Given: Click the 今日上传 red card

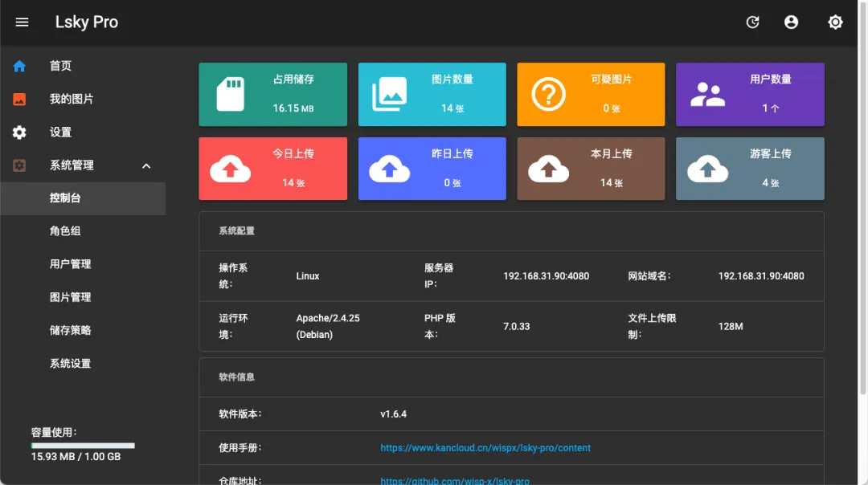Looking at the screenshot, I should pos(272,169).
